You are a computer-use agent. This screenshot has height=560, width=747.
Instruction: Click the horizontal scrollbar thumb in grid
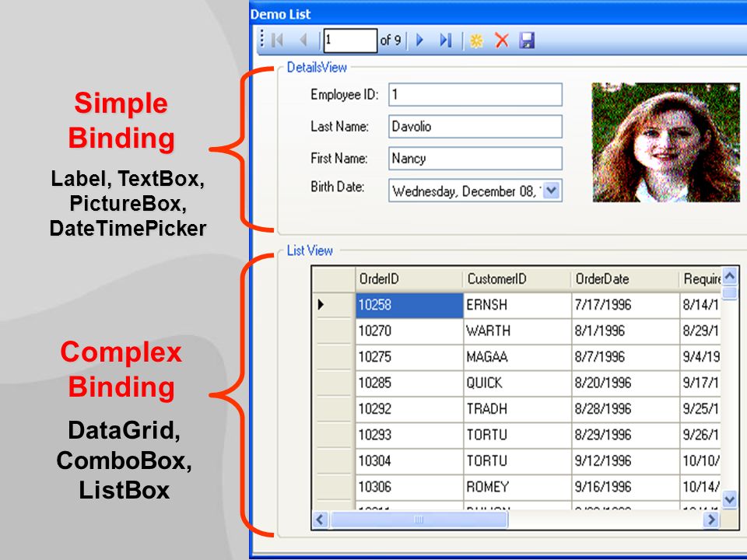419,520
